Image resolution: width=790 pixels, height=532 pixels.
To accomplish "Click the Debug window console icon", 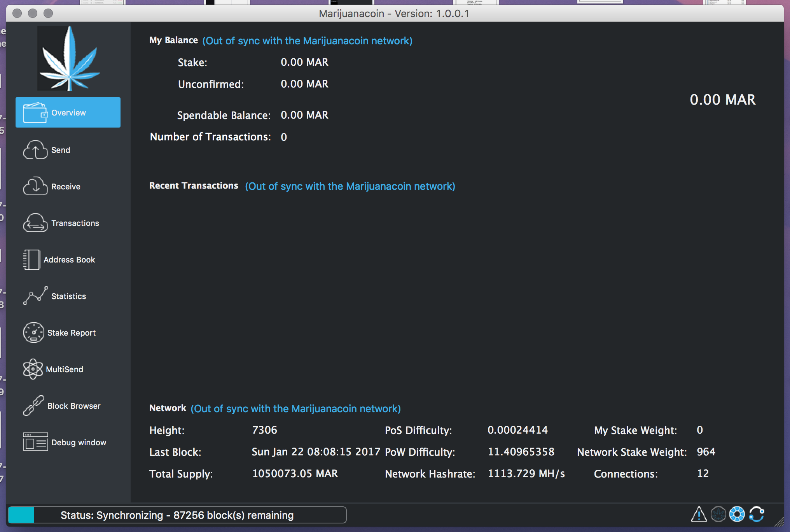I will [35, 442].
